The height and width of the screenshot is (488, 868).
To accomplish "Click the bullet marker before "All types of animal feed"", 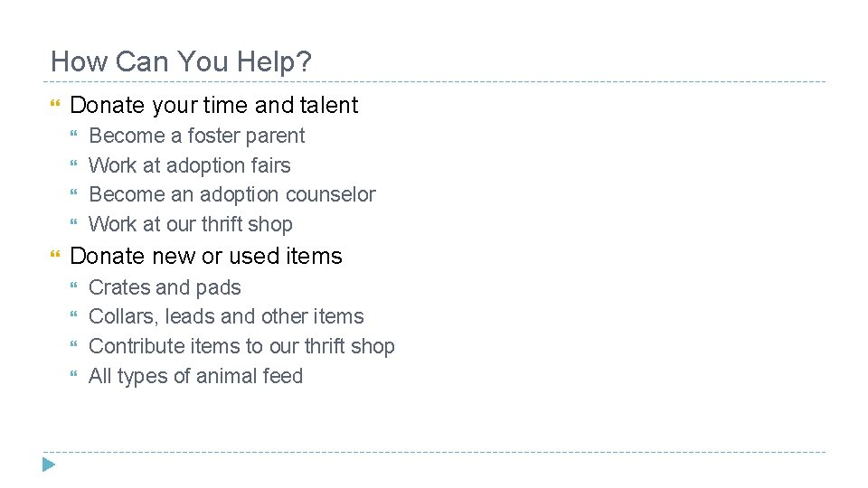I will 76,377.
